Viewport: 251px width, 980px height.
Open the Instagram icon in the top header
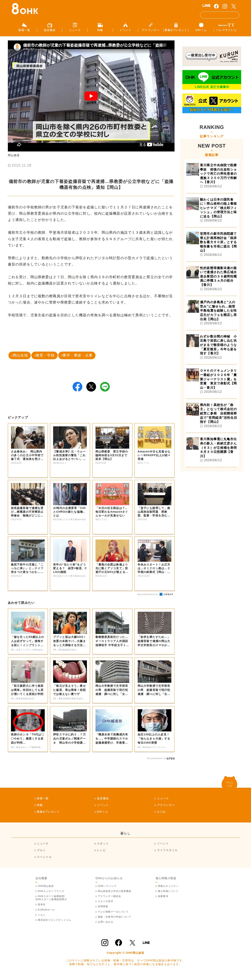(225, 6)
